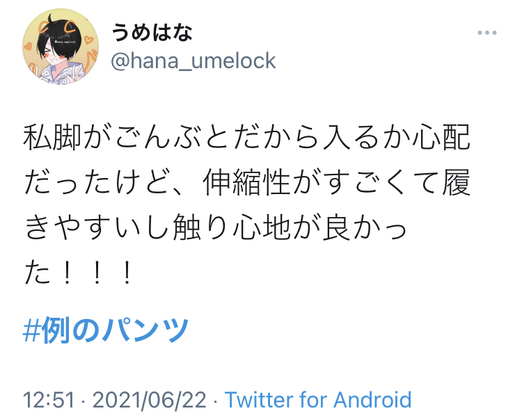The image size is (522, 420).
Task: Click the 12:51 timestamp
Action: tap(49, 399)
